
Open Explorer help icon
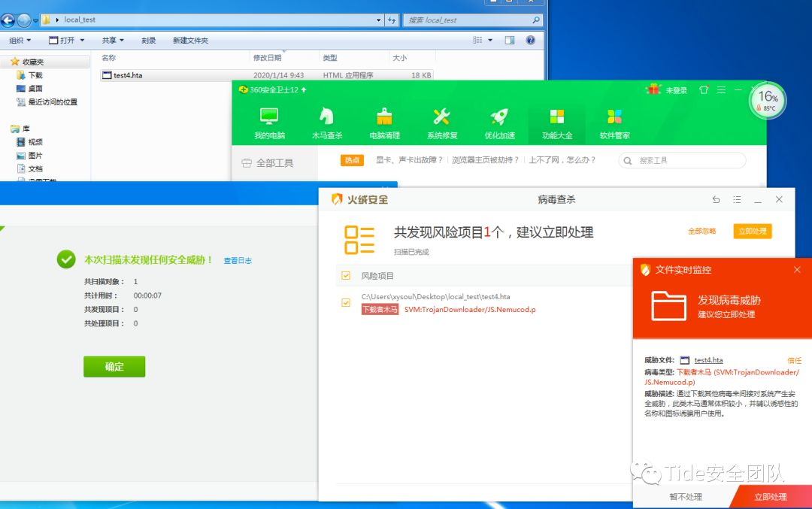click(x=530, y=41)
